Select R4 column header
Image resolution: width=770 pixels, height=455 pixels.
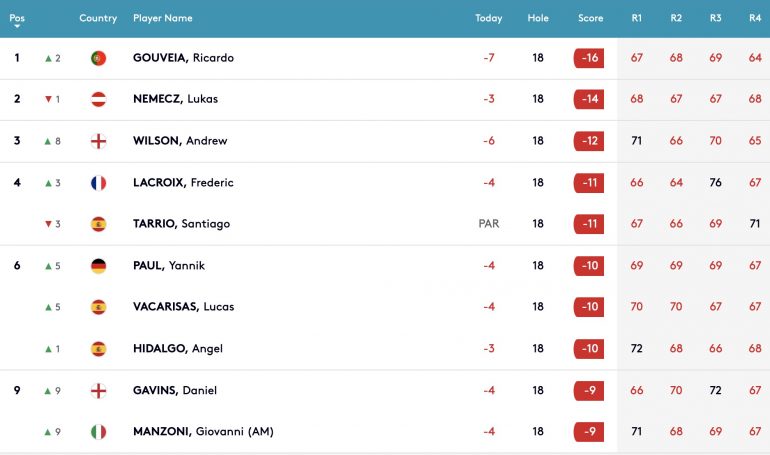[755, 18]
